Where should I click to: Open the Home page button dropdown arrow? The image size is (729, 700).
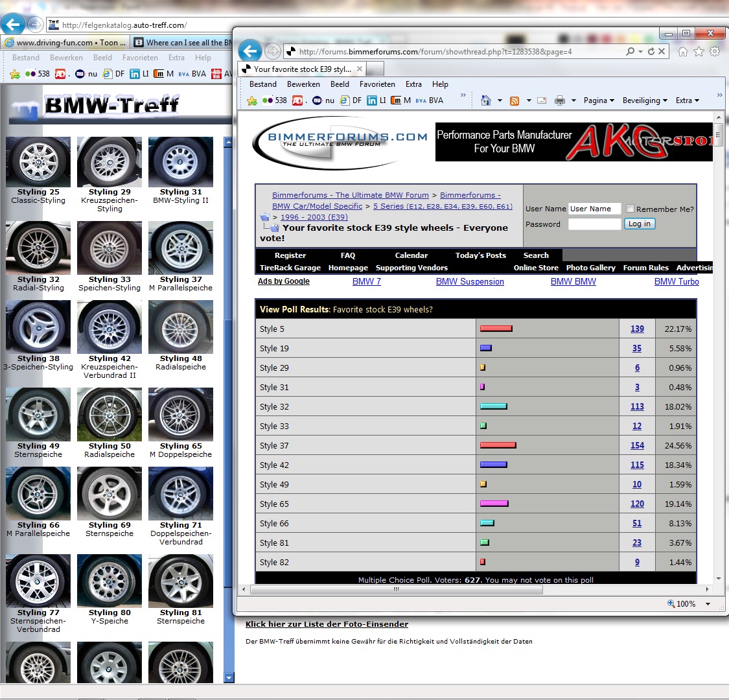coord(500,100)
